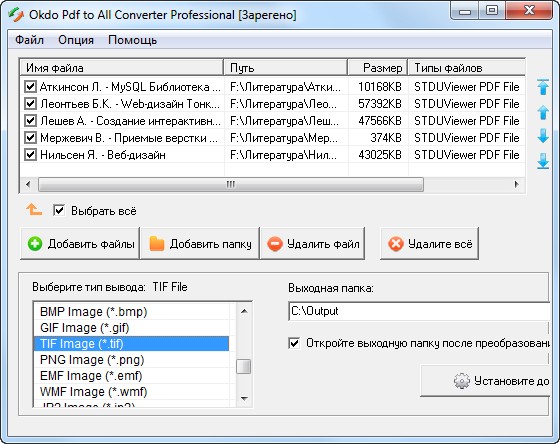Move selected file to top of list
The image size is (560, 444).
543,87
